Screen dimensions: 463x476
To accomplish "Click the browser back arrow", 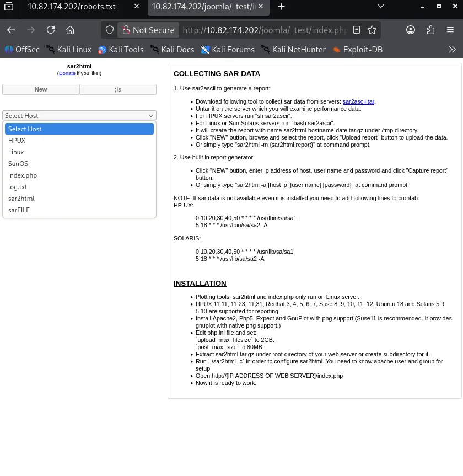I will point(11,30).
